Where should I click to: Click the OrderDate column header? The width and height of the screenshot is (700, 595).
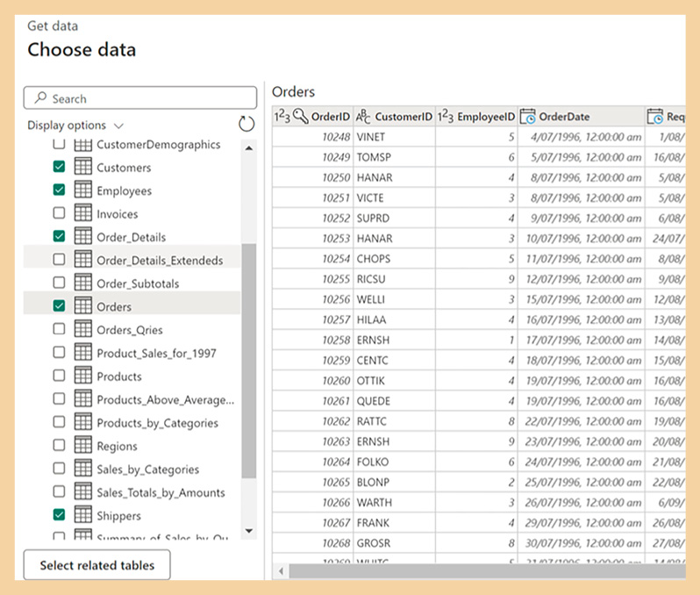pos(564,117)
